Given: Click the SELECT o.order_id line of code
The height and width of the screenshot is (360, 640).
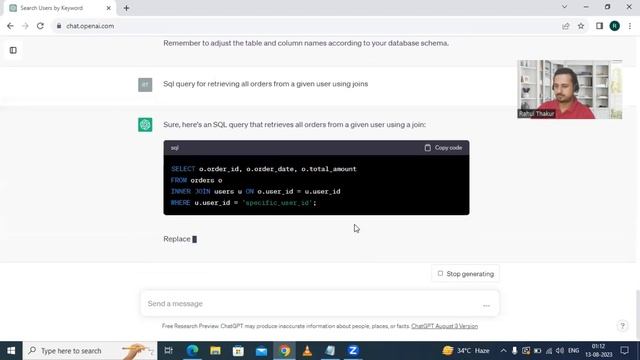Looking at the screenshot, I should [264, 169].
